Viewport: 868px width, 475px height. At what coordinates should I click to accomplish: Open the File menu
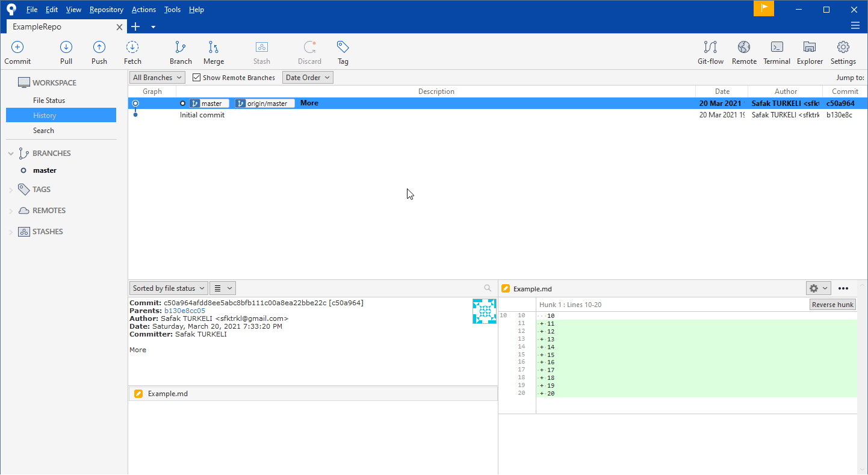coord(32,10)
